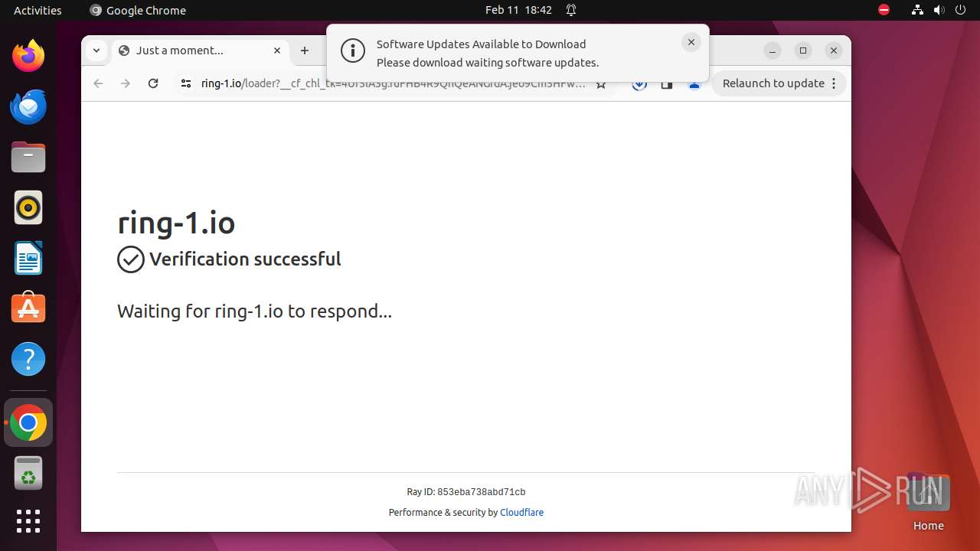Launch LibreOffice Writer from the dock
Screen dimensions: 980x551
(x=28, y=259)
